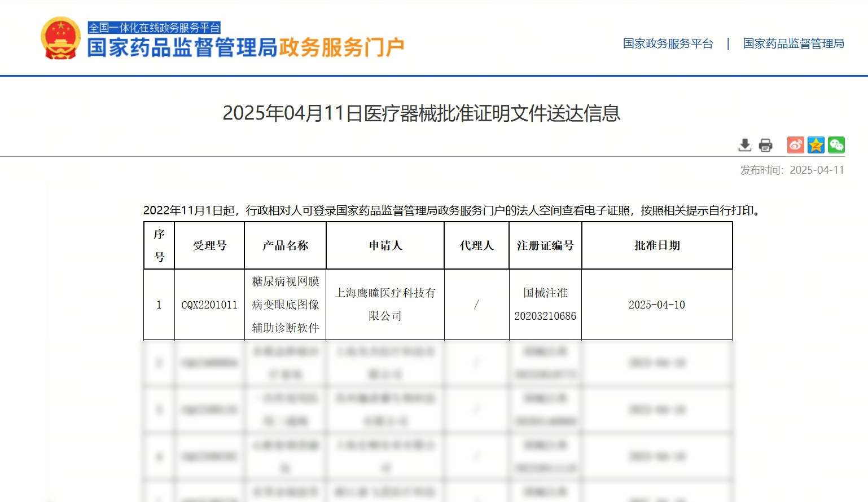Select the 注册证编号 column header
This screenshot has width=868, height=502.
545,245
